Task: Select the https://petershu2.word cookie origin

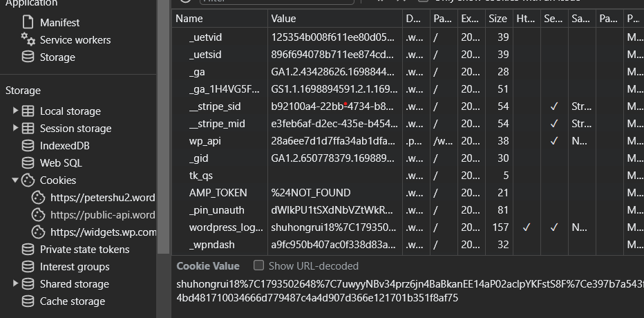Action: pyautogui.click(x=102, y=198)
